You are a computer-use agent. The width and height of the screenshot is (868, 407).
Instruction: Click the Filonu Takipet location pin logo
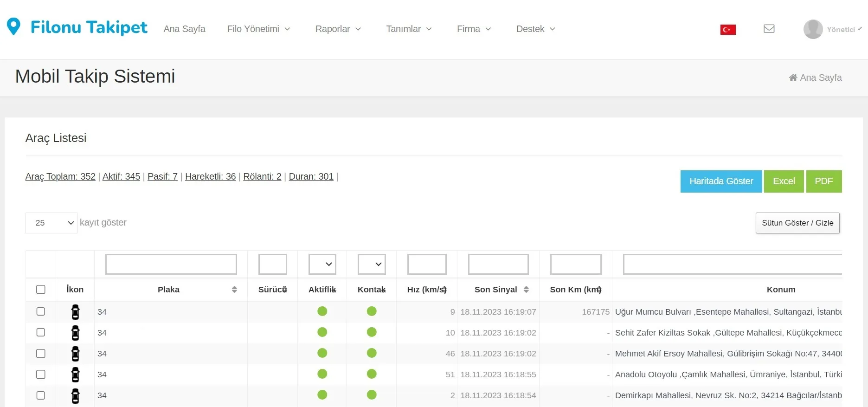14,26
